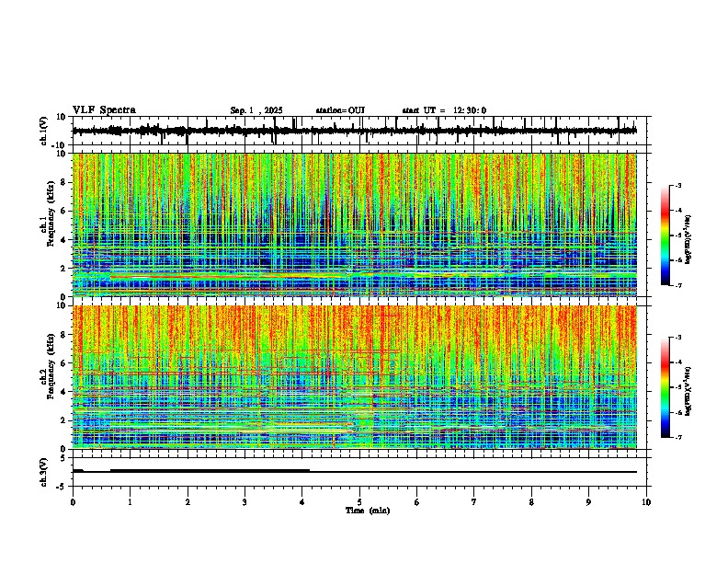The image size is (728, 563).
Task: Click the '4' tick on Time axis
Action: (302, 502)
